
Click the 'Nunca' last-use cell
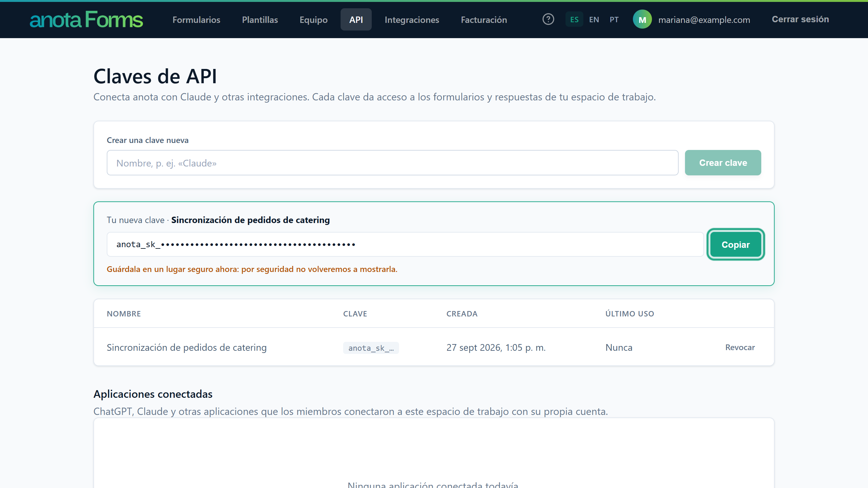pos(619,348)
